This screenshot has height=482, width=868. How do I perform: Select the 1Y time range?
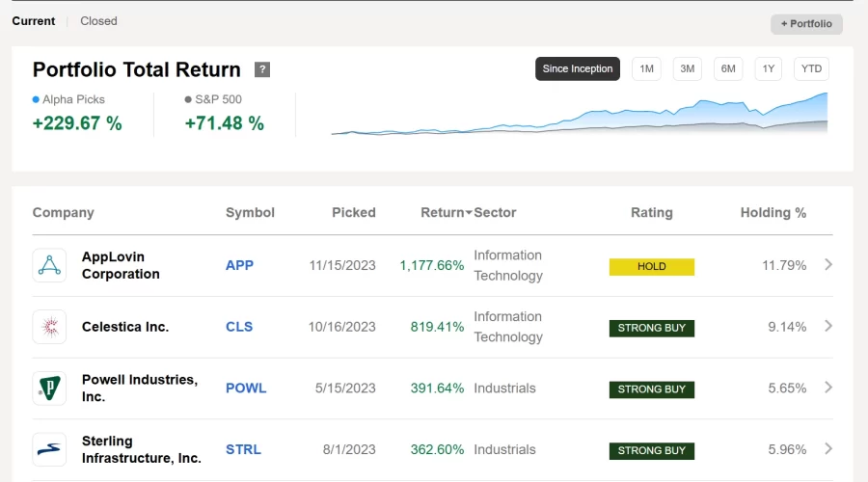click(769, 68)
